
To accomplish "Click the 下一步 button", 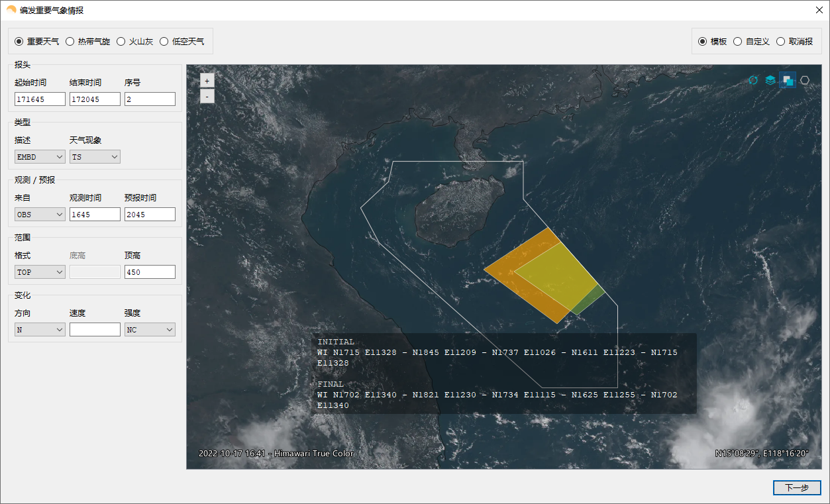I will pyautogui.click(x=797, y=487).
